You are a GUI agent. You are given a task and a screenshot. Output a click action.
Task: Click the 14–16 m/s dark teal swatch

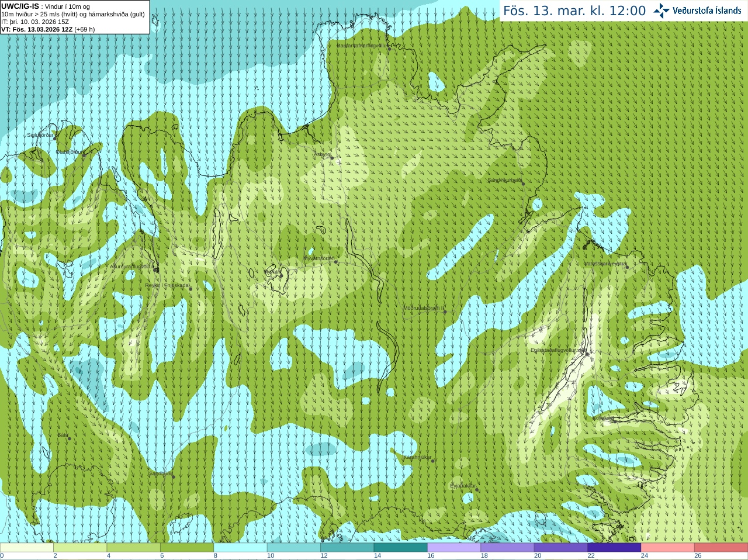click(401, 548)
